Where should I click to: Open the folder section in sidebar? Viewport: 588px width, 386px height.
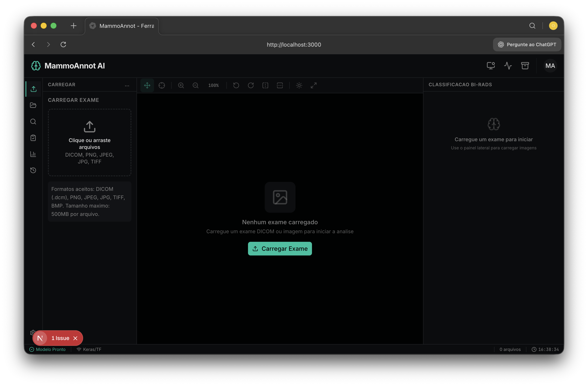pyautogui.click(x=33, y=105)
